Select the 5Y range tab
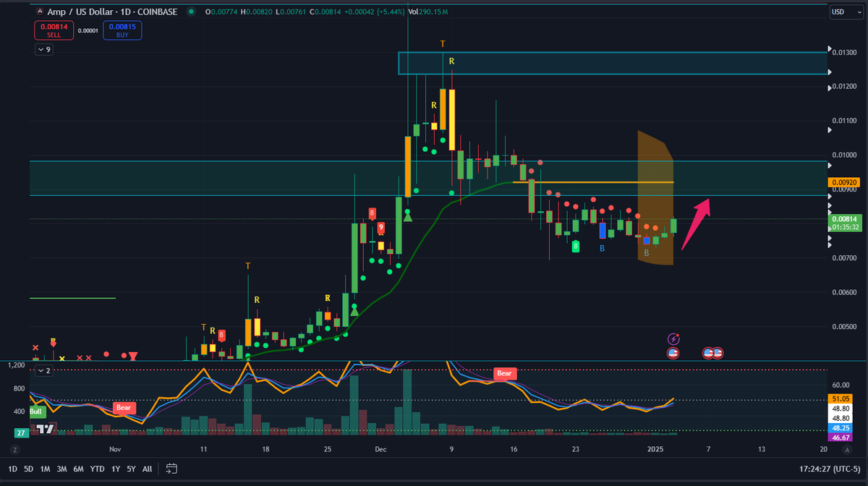 tap(131, 469)
